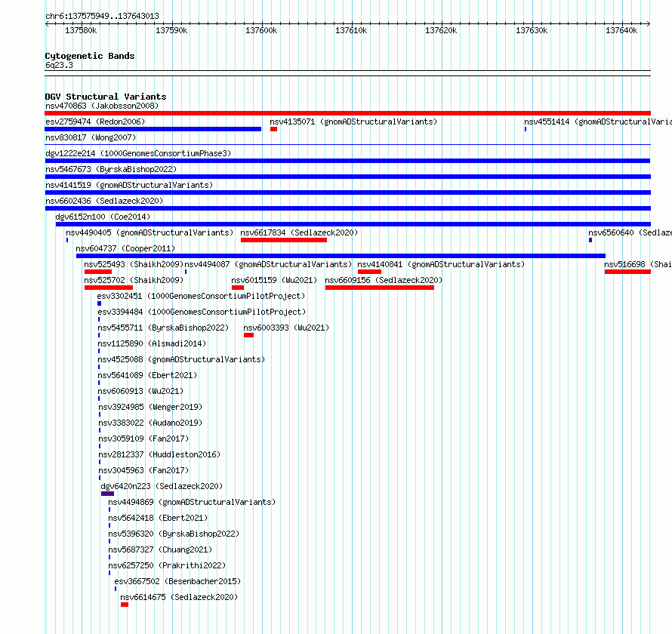Click the purple dgv6420n223 bar
Image resolution: width=672 pixels, height=634 pixels.
(x=107, y=494)
